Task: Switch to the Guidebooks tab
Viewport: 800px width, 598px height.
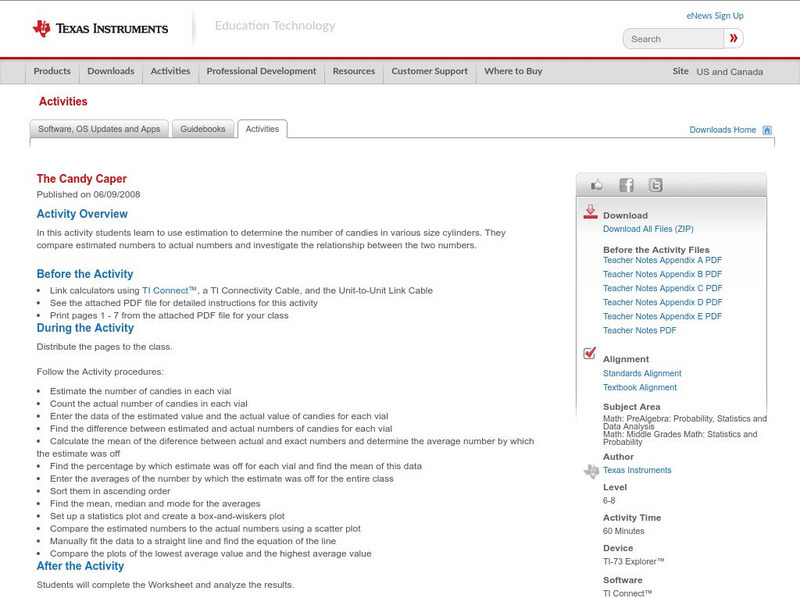Action: 203,129
